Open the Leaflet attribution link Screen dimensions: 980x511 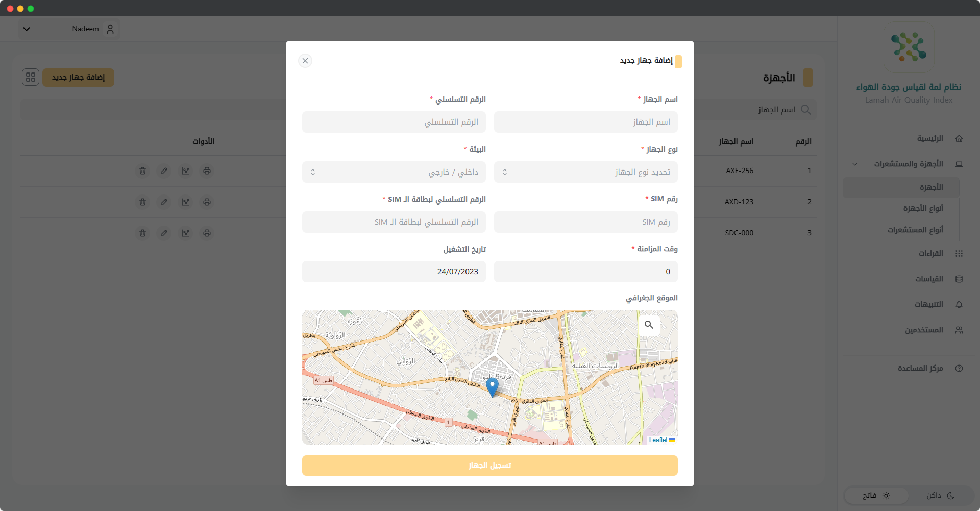[658, 440]
